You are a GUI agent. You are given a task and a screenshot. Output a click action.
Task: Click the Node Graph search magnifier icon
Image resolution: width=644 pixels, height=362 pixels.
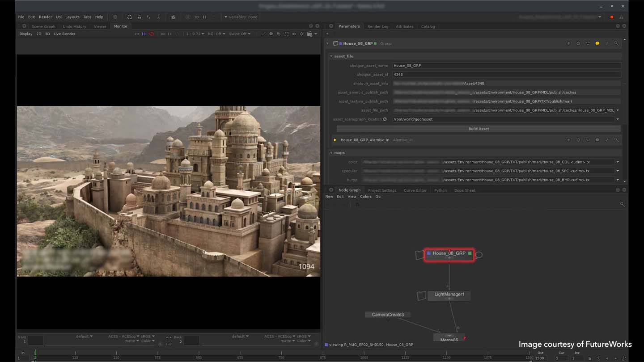click(622, 204)
